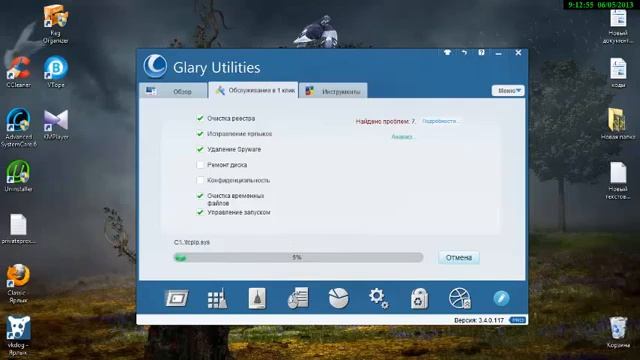Open the Меню dropdown

[x=508, y=91]
